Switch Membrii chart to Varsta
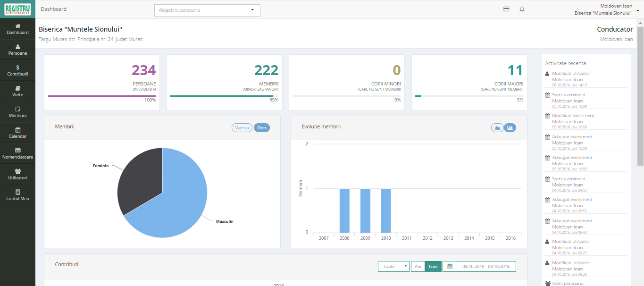This screenshot has height=286, width=644. point(242,127)
